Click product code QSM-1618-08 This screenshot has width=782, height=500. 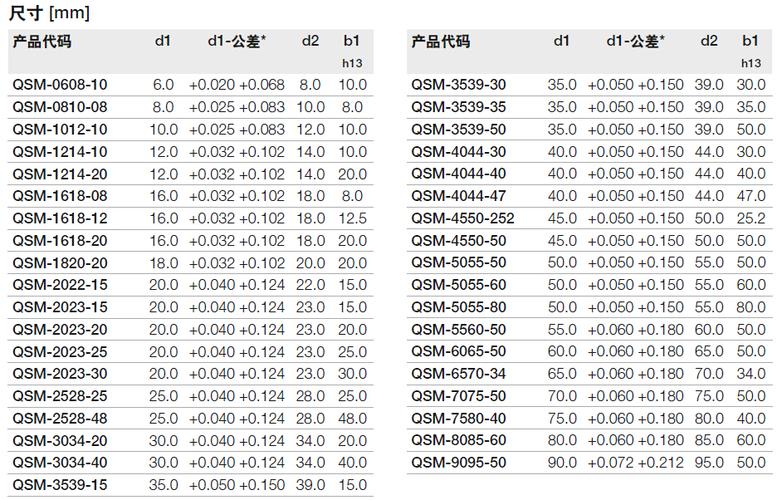coord(60,196)
